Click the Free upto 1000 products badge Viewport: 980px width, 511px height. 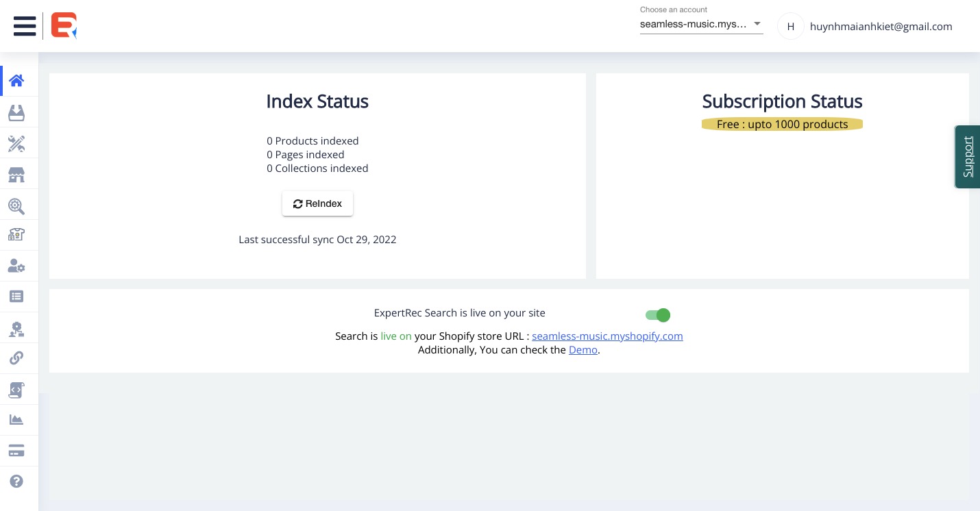(782, 124)
